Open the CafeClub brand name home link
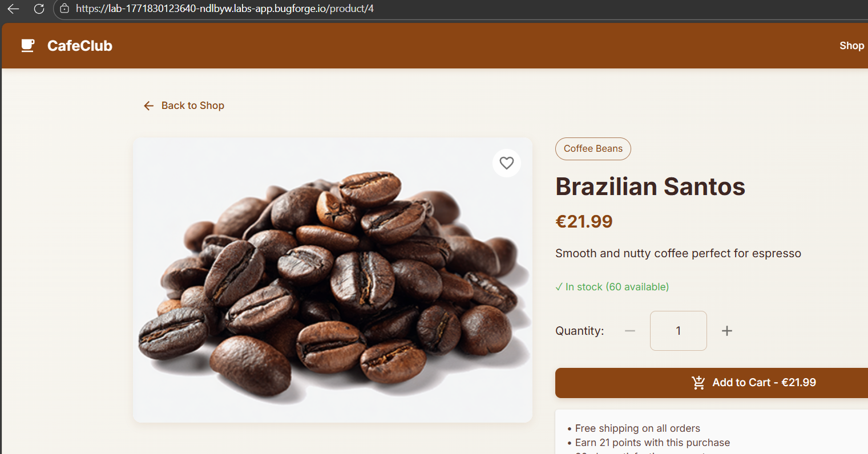Viewport: 868px width, 454px height. tap(80, 46)
